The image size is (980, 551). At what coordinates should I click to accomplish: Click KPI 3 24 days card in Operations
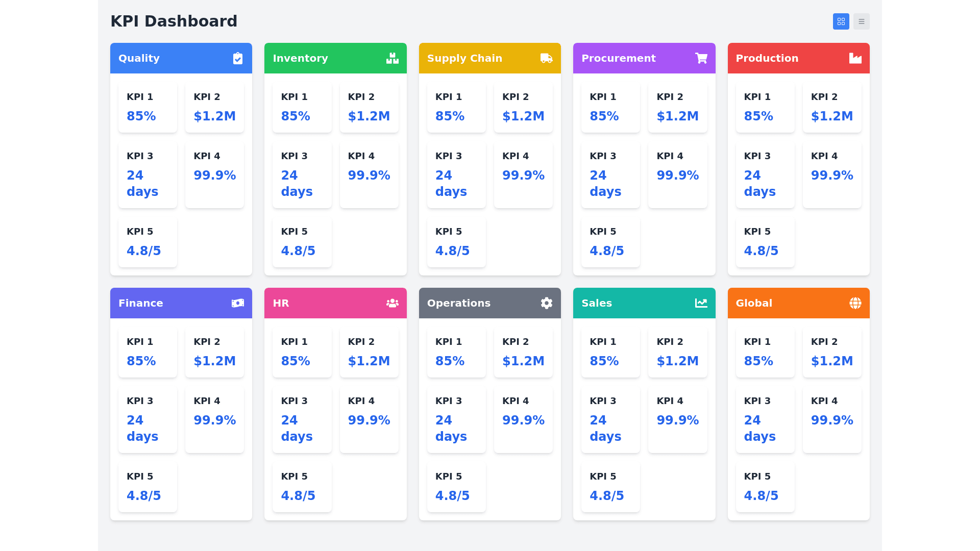click(456, 419)
